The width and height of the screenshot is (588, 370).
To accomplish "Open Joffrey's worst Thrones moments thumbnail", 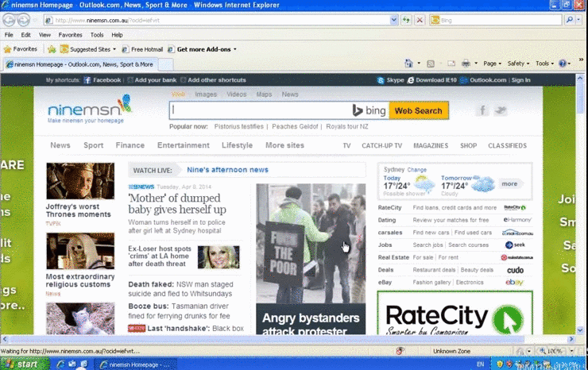I will [80, 181].
